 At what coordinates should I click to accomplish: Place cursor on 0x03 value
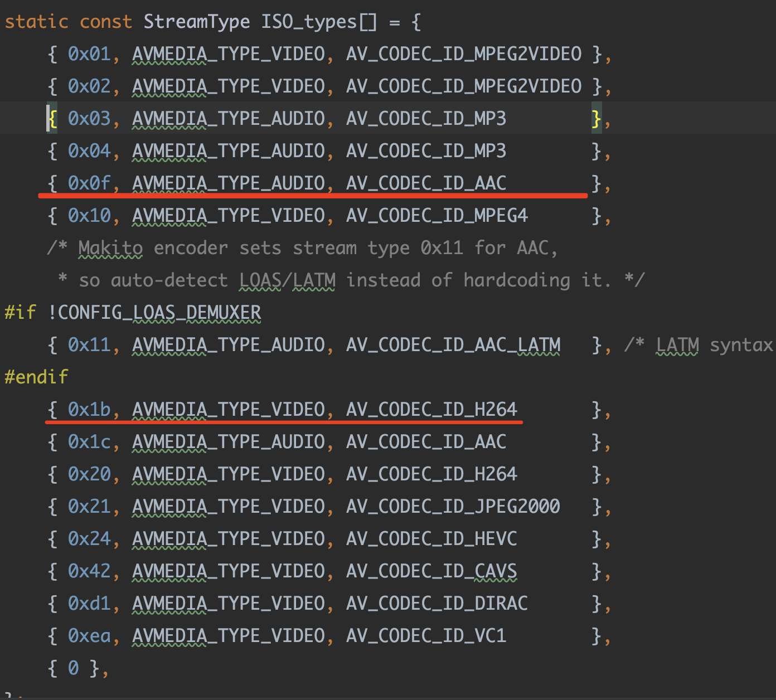pos(89,119)
